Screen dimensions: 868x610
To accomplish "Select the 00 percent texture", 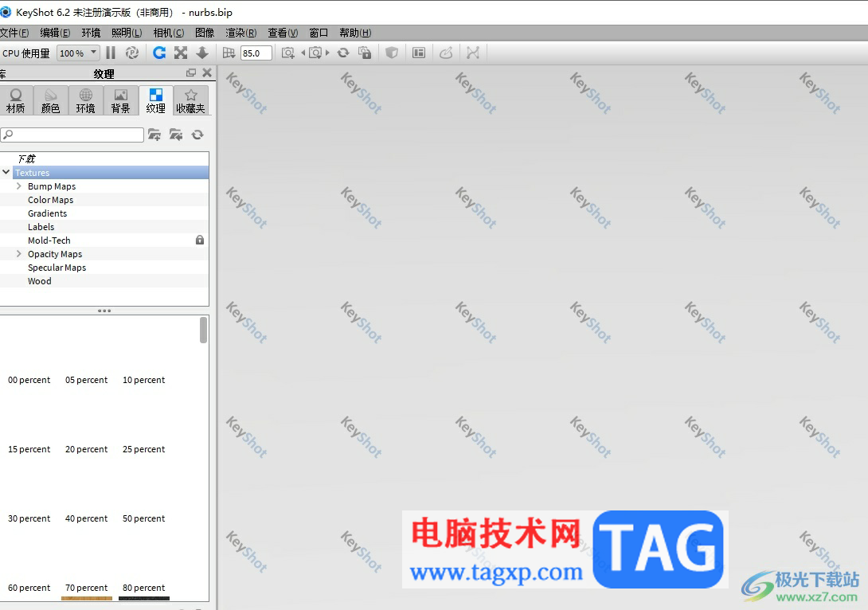I will coord(29,380).
